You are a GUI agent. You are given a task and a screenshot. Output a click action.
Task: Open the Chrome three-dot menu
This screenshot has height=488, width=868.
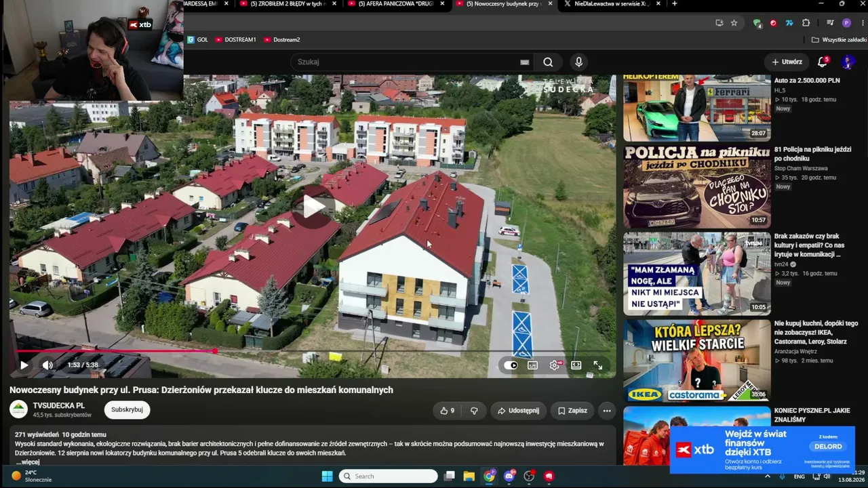point(862,23)
